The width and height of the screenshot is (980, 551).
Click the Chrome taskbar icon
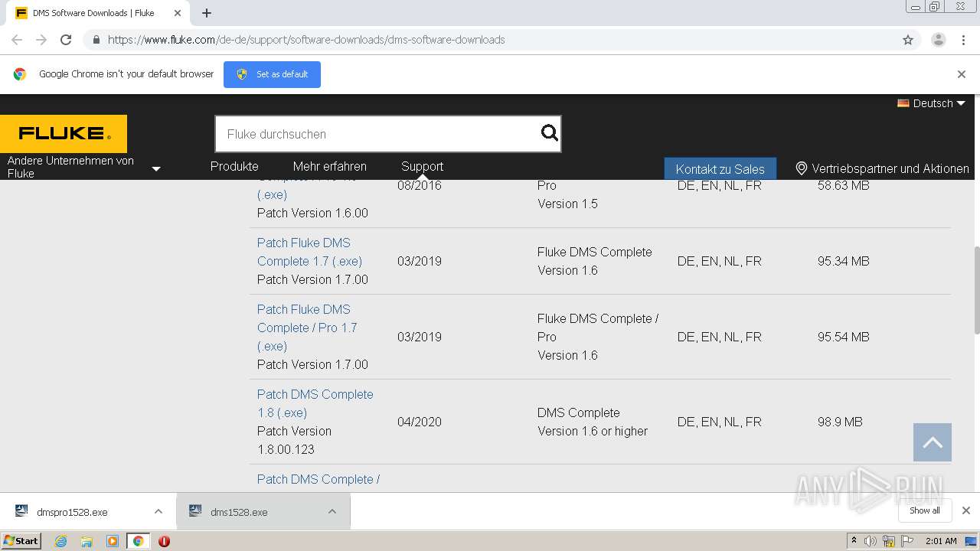pyautogui.click(x=139, y=541)
